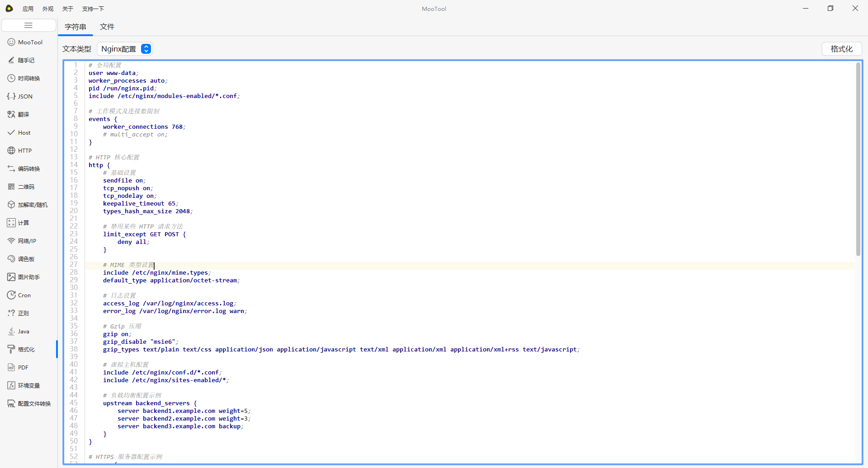868x468 pixels.
Task: Open the PDF tool in sidebar
Action: 23,368
